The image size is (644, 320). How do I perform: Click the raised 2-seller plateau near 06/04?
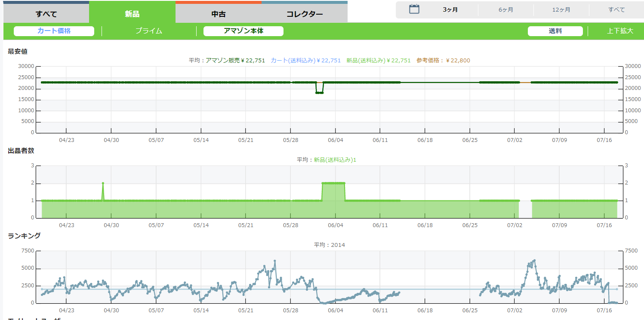tap(333, 183)
